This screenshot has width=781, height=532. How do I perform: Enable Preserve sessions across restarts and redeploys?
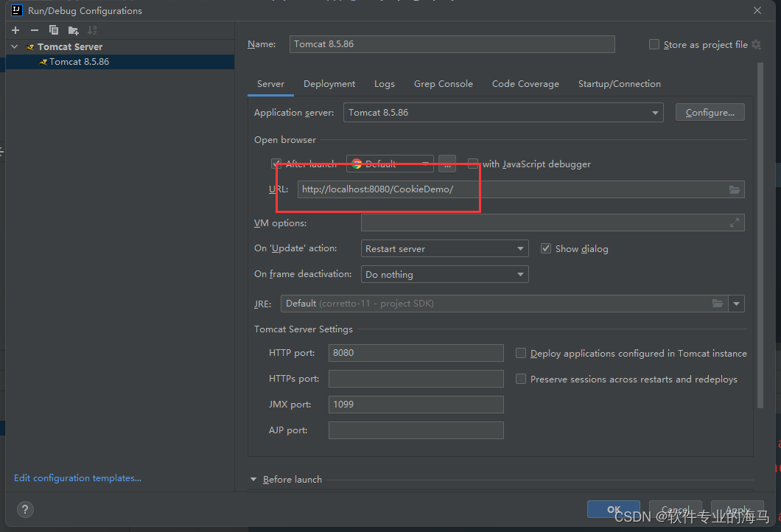pyautogui.click(x=520, y=379)
